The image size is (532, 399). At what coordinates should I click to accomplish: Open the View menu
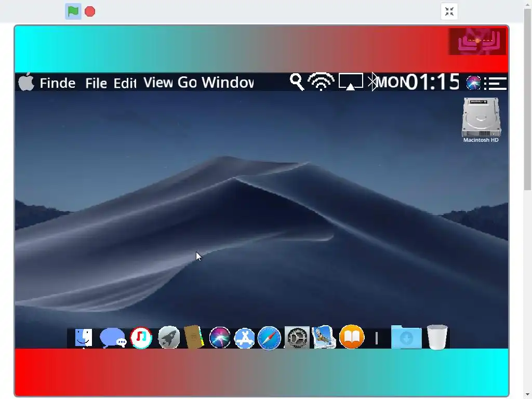pos(158,83)
